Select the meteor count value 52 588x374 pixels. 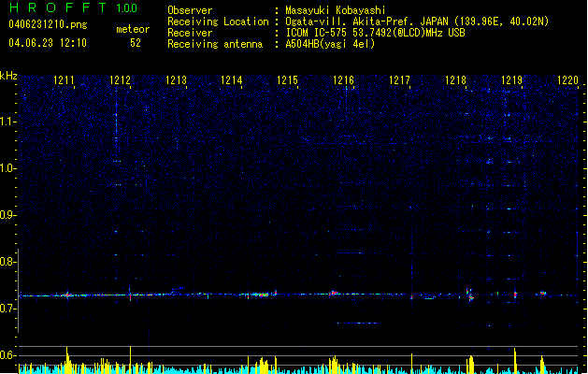(136, 43)
